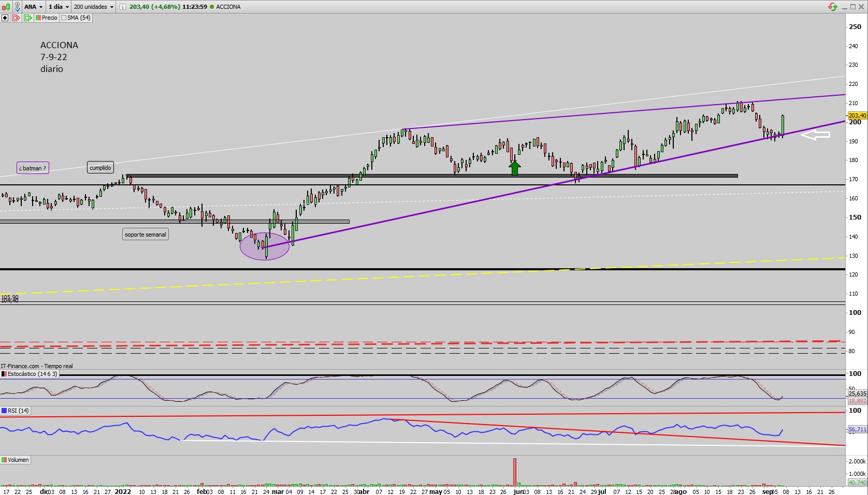Open the '200 unidades' dropdown
Viewport: 868px width, 495px height.
94,7
